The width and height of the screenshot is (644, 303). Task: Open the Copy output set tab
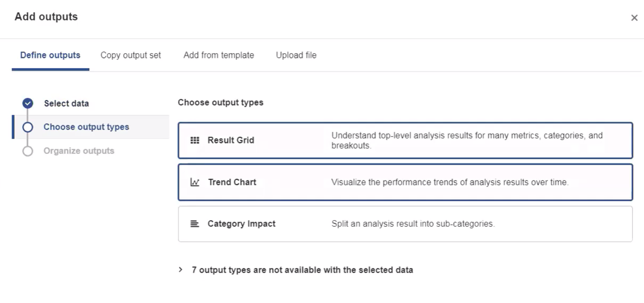[131, 55]
